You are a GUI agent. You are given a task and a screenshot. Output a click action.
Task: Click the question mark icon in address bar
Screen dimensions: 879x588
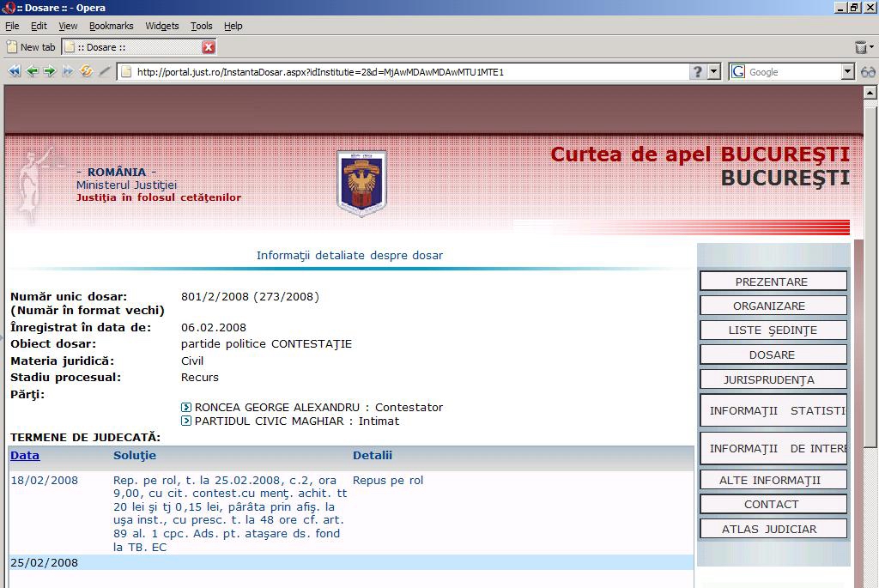pos(697,72)
